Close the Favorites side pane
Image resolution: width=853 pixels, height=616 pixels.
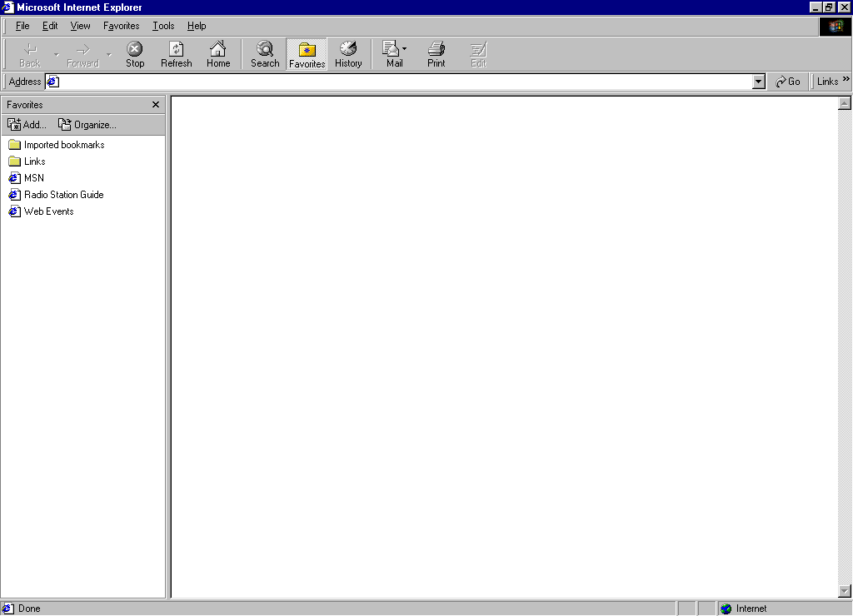[x=156, y=104]
